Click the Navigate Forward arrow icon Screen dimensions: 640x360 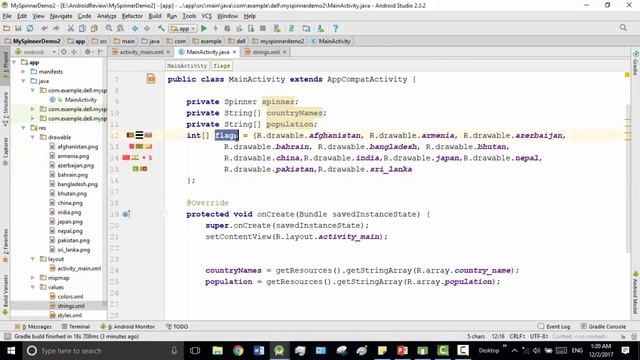147,29
